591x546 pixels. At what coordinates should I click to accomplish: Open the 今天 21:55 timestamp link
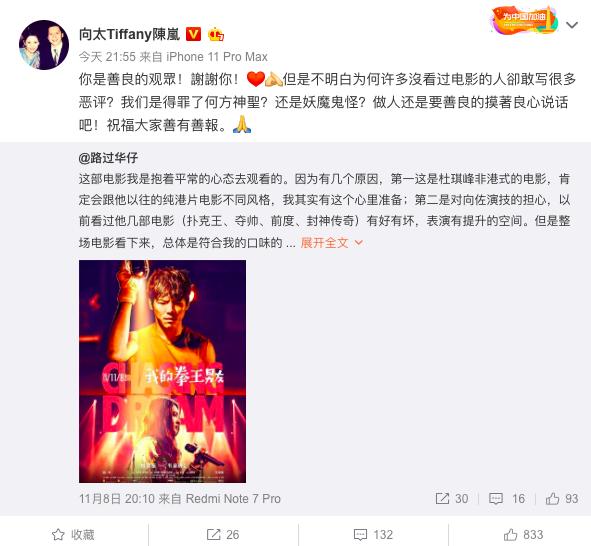click(x=107, y=57)
